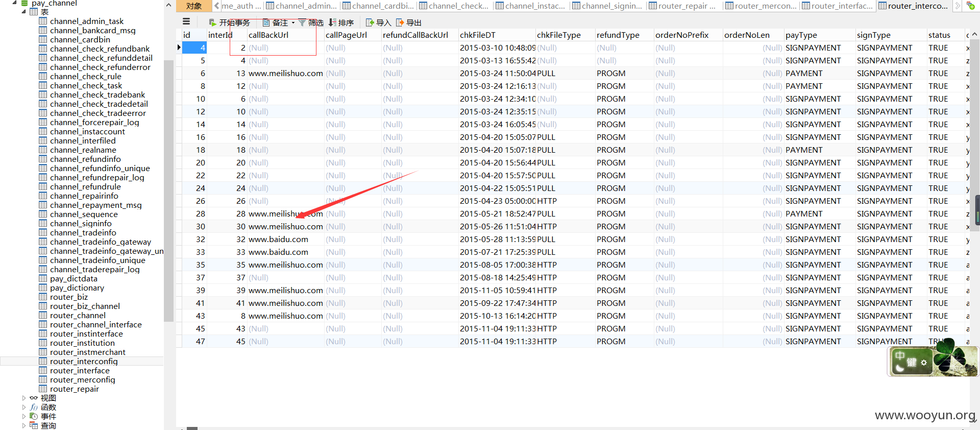Click the 开始事务 begin transaction button
Screen dimensions: 980x430
(229, 22)
